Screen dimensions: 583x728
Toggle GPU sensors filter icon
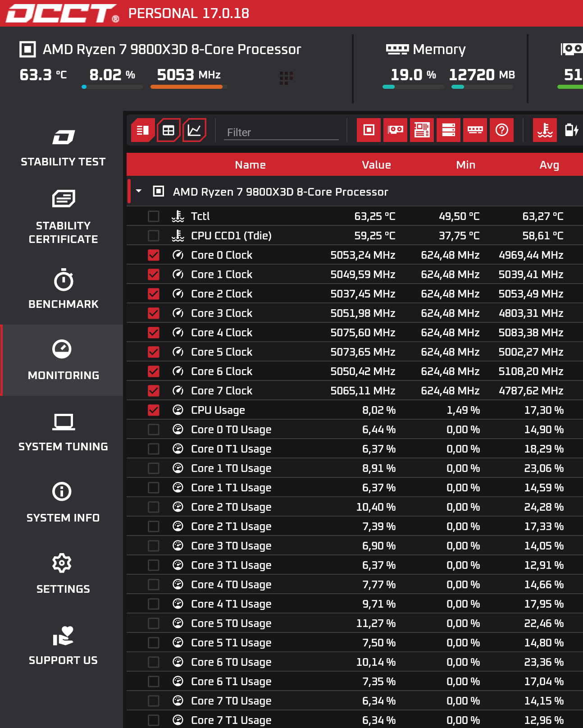coord(395,130)
